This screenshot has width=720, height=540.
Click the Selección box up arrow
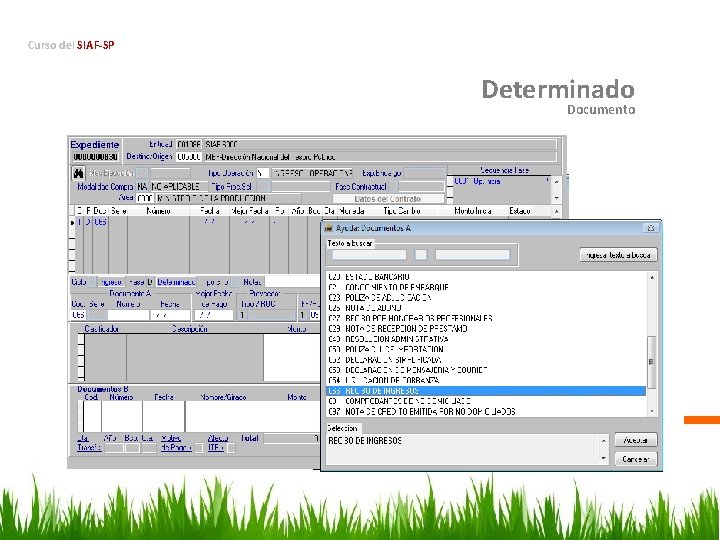click(604, 440)
